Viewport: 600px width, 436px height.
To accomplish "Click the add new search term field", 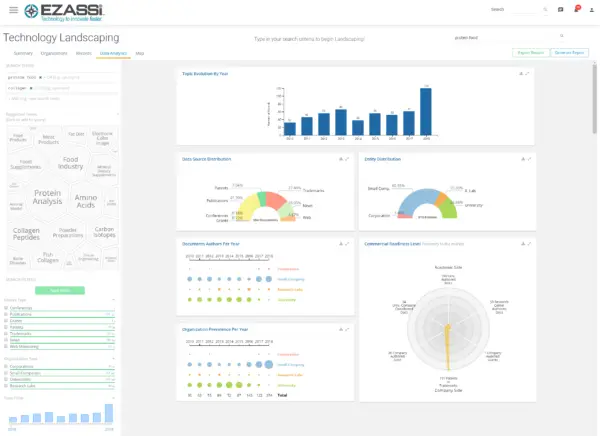I will (62, 99).
